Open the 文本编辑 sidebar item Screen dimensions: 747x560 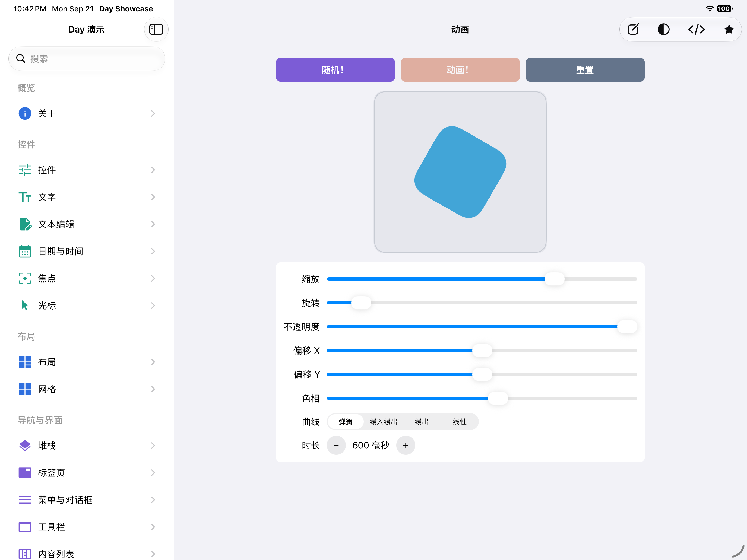(x=87, y=224)
